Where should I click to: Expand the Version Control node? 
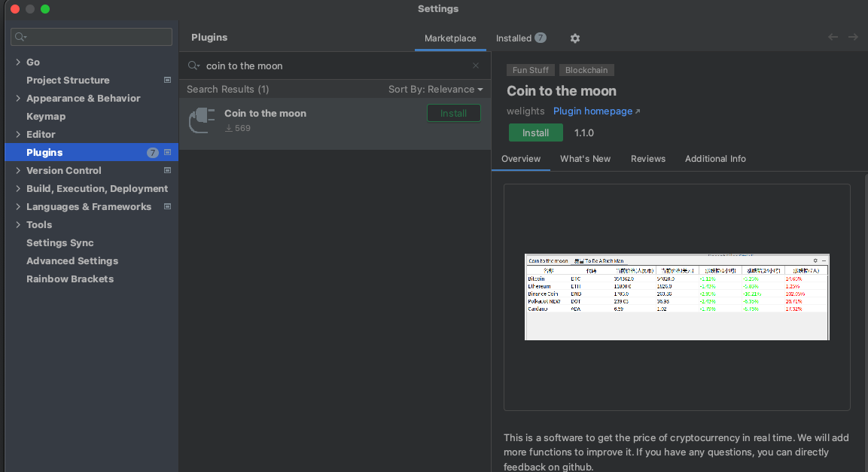click(x=18, y=170)
